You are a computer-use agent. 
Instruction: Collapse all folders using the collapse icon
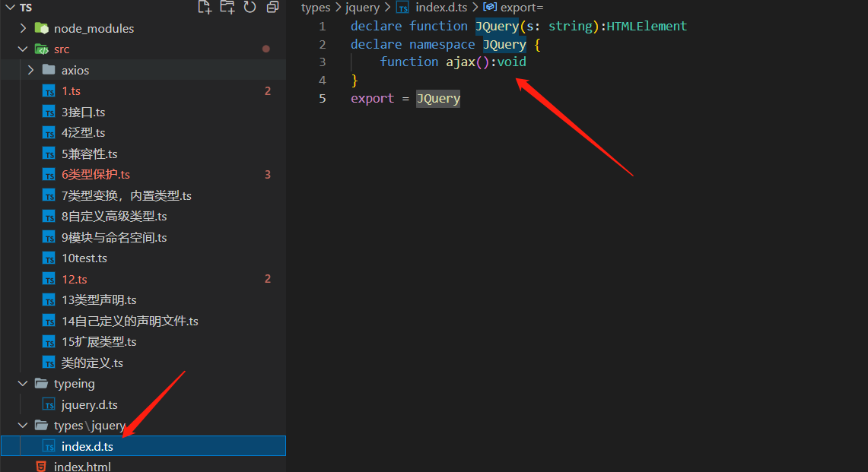click(x=272, y=7)
